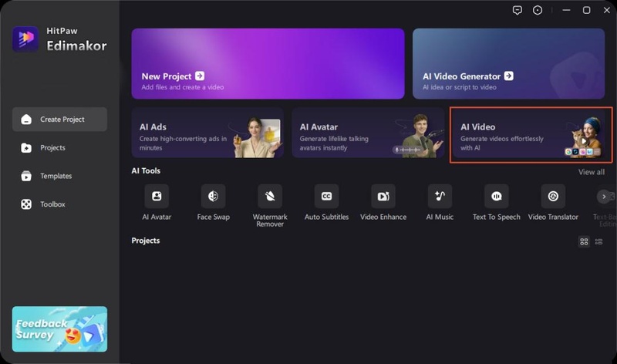Screen dimensions: 617x364
Task: Click the AI Tools section heading
Action: click(x=146, y=170)
